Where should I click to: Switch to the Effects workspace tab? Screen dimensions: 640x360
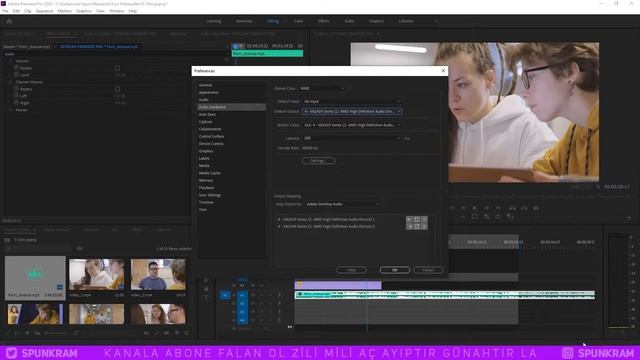pos(324,21)
